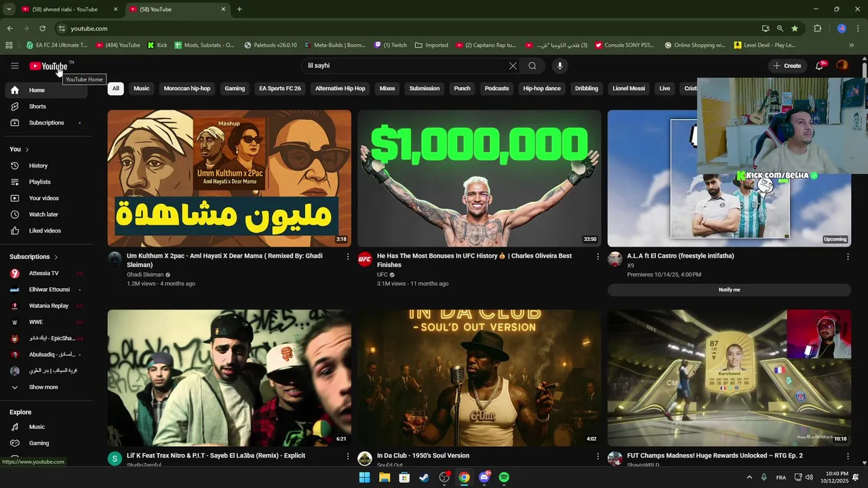Open the Dribbling filter chip
The width and height of the screenshot is (868, 488).
tap(587, 88)
